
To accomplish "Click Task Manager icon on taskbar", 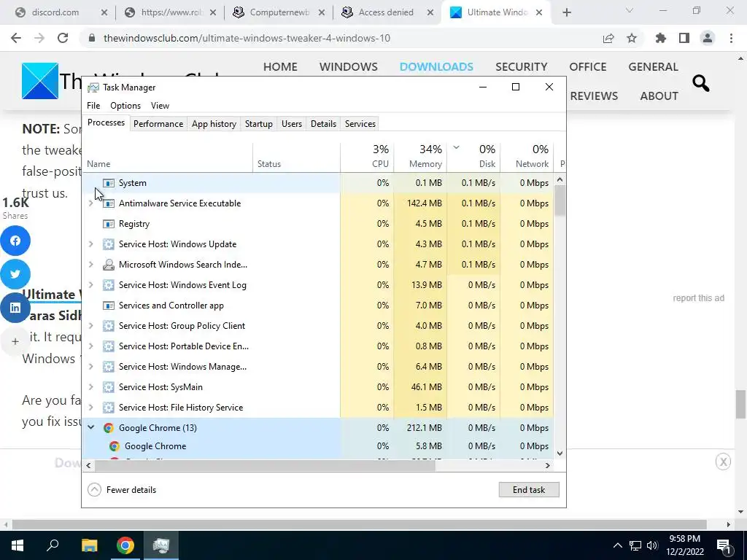I will pos(161,545).
